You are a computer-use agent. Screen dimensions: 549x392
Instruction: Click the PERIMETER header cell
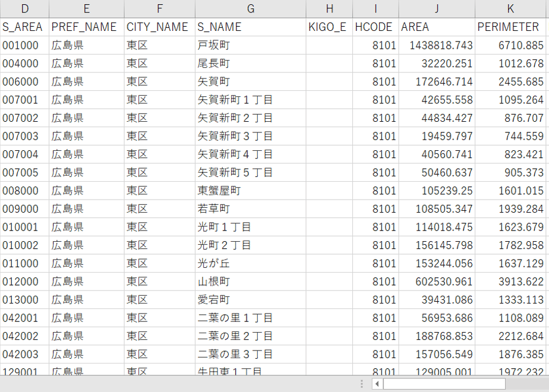pyautogui.click(x=510, y=27)
